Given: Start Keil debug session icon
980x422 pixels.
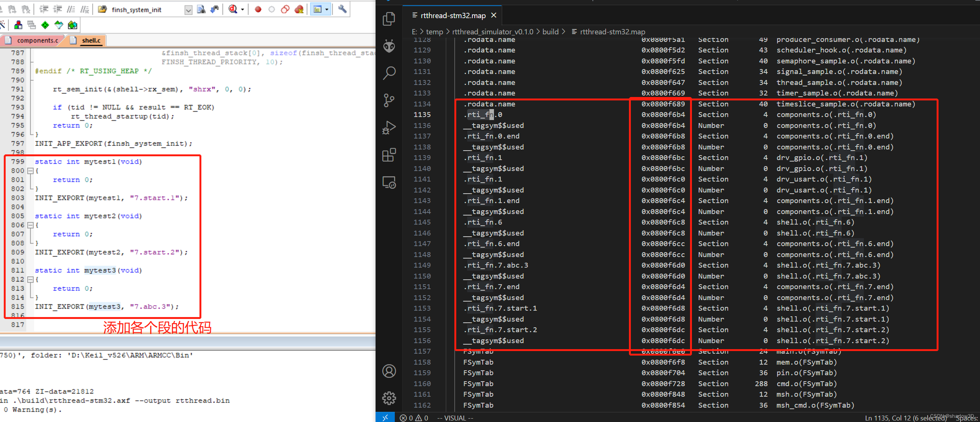Looking at the screenshot, I should click(233, 9).
